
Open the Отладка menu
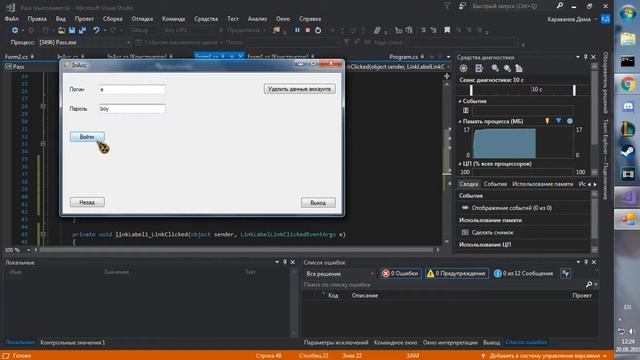142,19
